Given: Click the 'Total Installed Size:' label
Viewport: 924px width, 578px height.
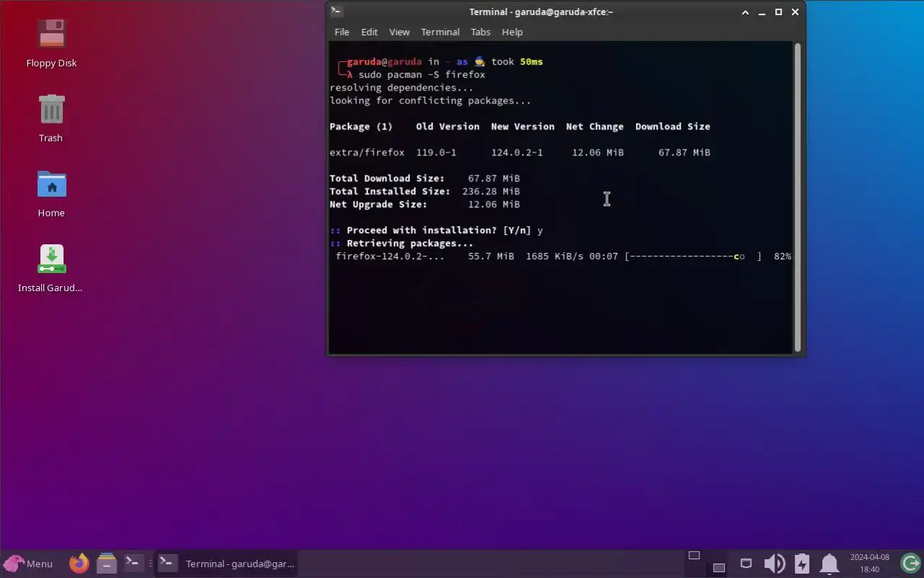Looking at the screenshot, I should pos(390,191).
